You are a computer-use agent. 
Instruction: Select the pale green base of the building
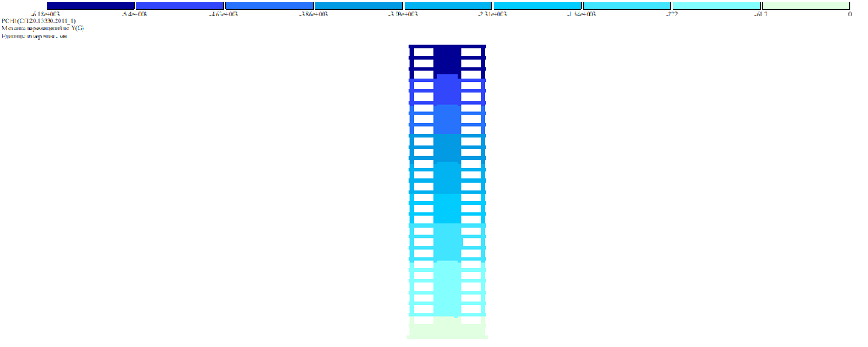pyautogui.click(x=447, y=329)
